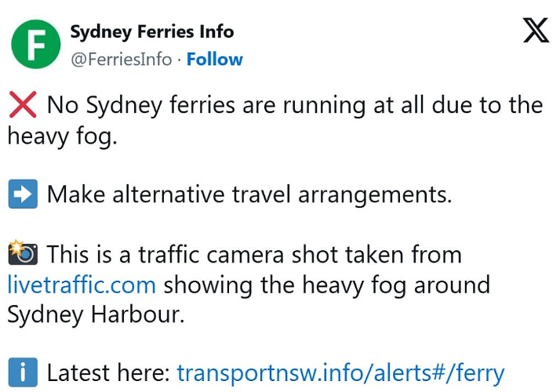Click the green F profile avatar

[x=36, y=44]
